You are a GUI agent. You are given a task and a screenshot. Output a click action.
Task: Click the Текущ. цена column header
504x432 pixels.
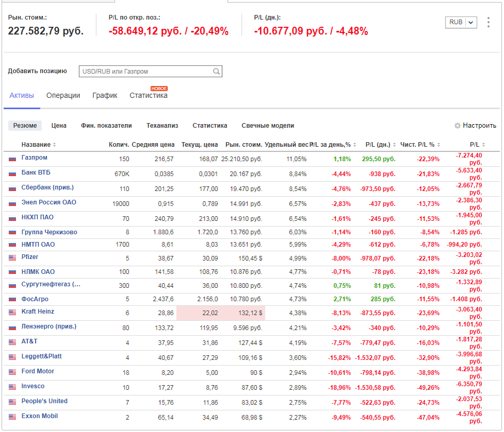199,145
